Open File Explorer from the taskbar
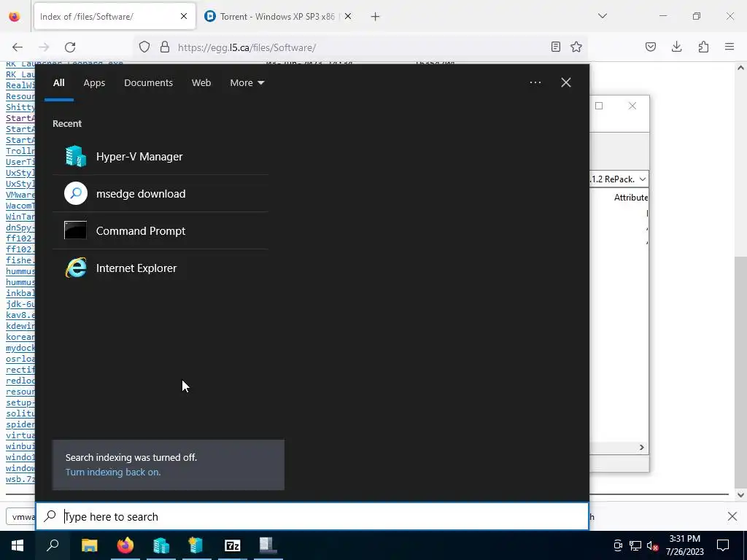The height and width of the screenshot is (560, 747). point(89,545)
